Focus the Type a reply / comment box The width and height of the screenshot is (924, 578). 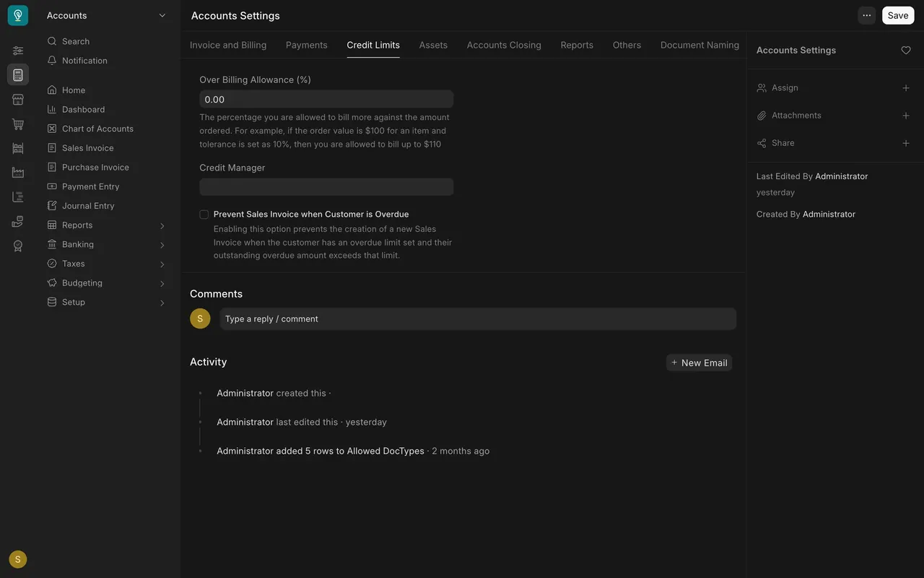478,319
